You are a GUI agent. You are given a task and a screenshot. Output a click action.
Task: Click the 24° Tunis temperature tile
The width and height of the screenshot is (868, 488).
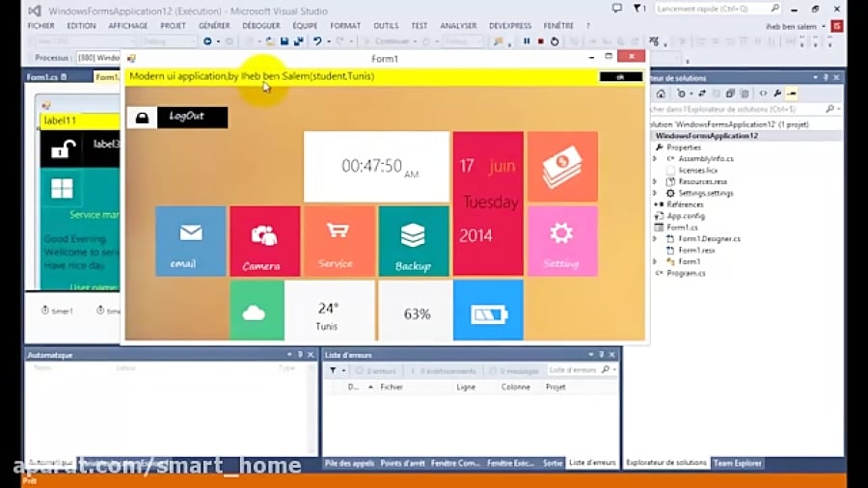(x=330, y=311)
